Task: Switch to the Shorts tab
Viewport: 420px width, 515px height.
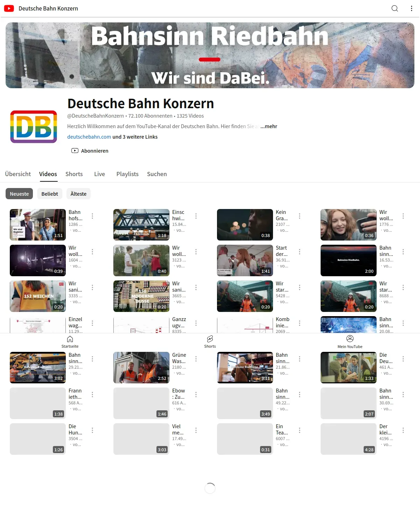Action: (74, 174)
